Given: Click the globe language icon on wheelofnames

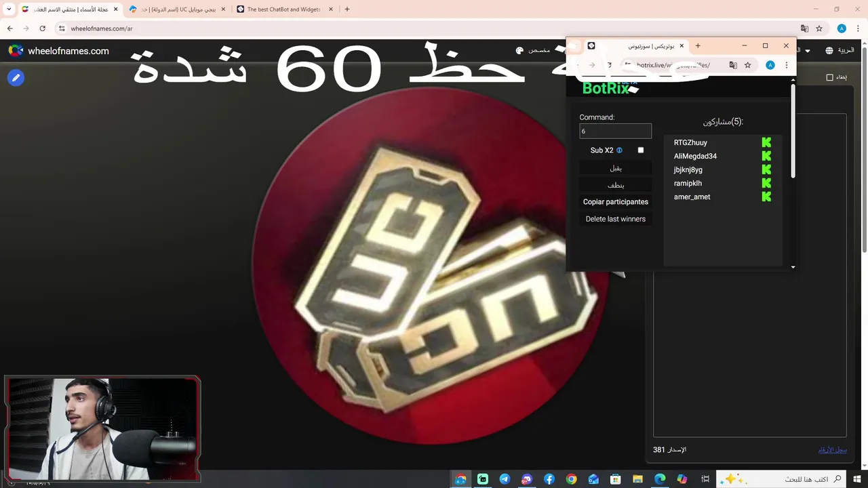Looking at the screenshot, I should tap(829, 51).
